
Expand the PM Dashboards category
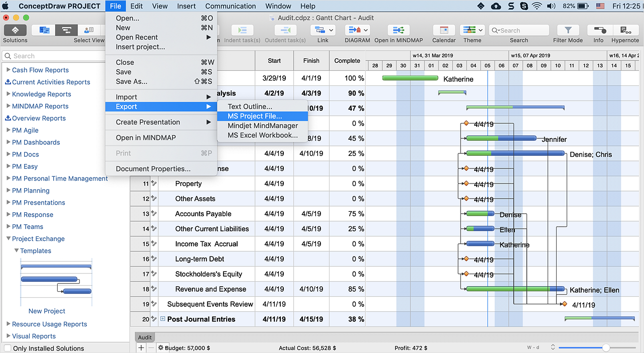coord(9,142)
